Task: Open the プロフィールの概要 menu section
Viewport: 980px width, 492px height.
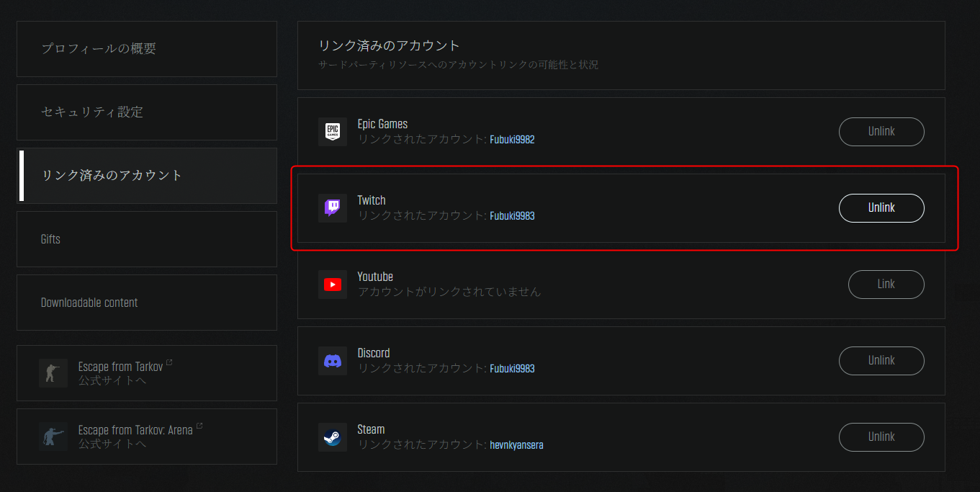Action: point(147,49)
